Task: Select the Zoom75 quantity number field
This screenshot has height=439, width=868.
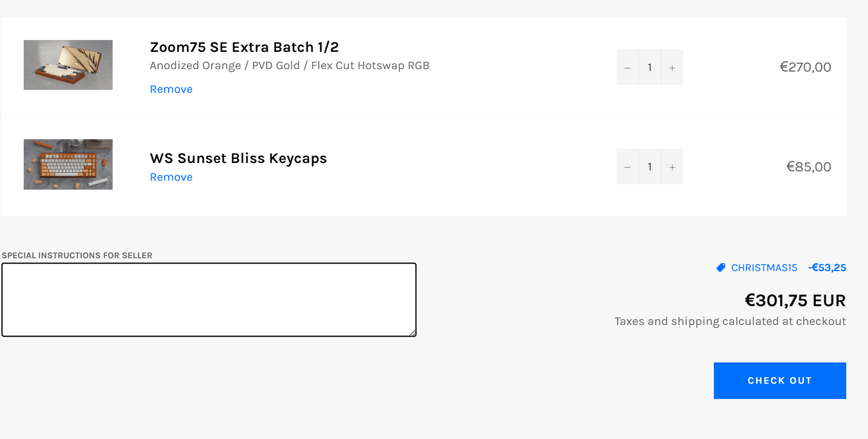Action: pyautogui.click(x=650, y=67)
